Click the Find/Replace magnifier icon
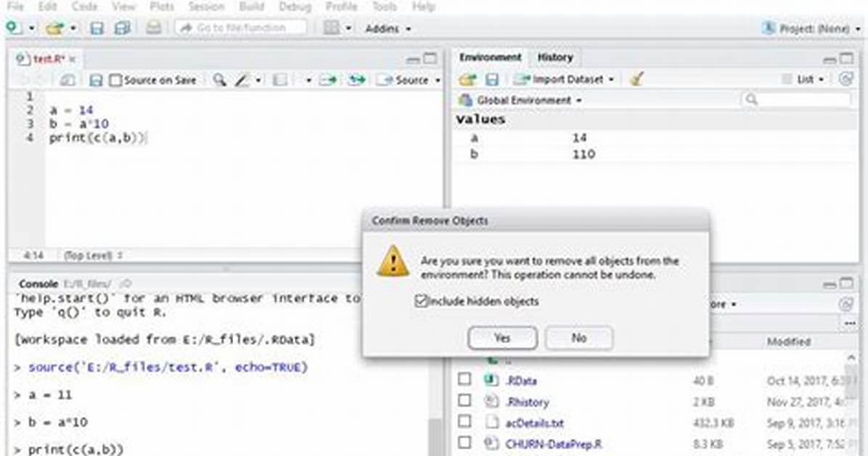The width and height of the screenshot is (868, 456). point(220,81)
